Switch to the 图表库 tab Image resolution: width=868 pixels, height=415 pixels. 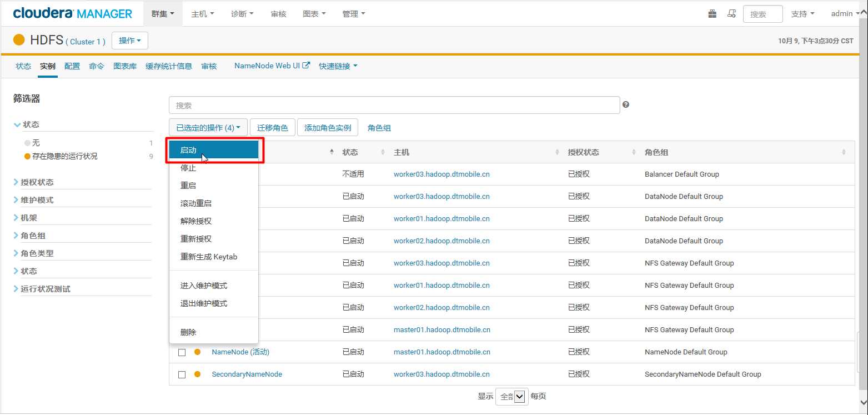point(125,66)
